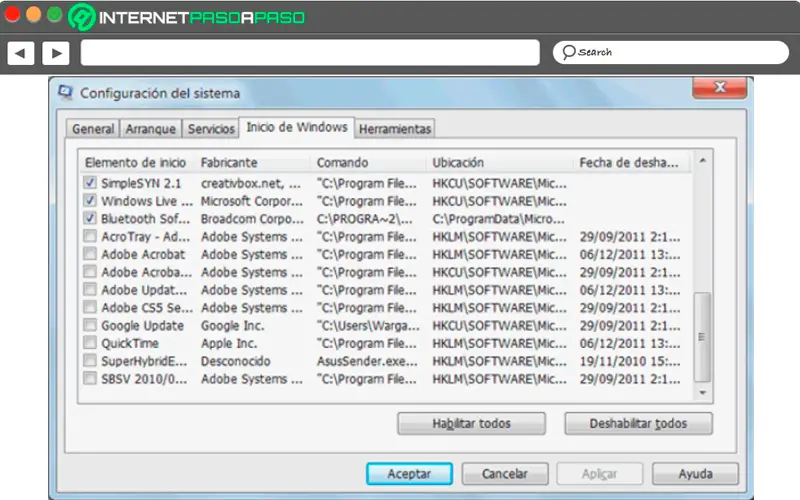The width and height of the screenshot is (800, 500).
Task: Uncheck the Windows Live startup item
Action: tap(90, 201)
